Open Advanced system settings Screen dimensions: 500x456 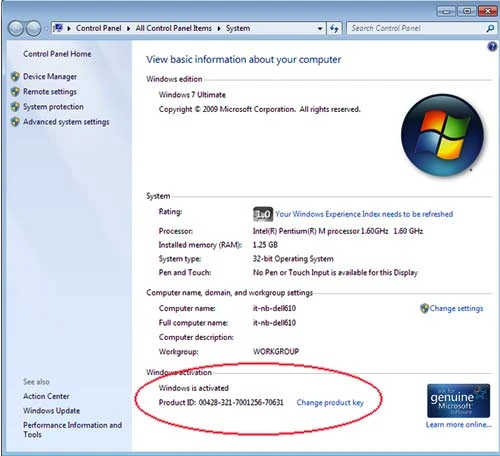click(x=66, y=122)
